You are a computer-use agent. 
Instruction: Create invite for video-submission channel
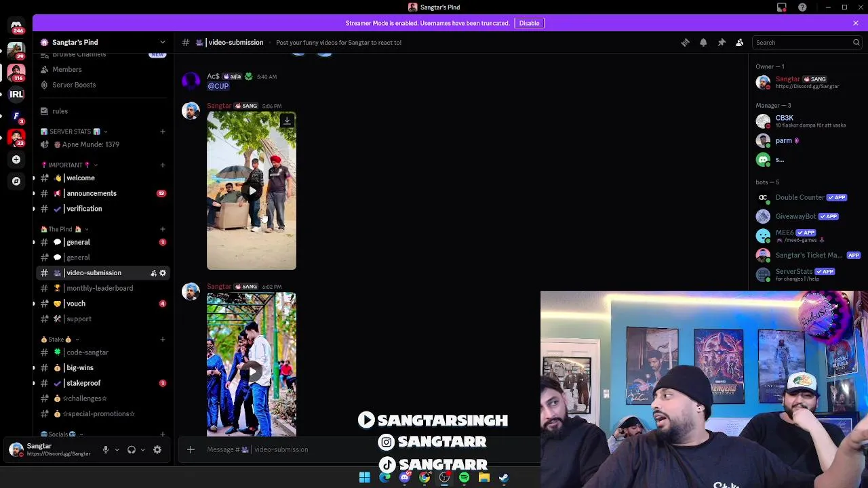(x=153, y=272)
